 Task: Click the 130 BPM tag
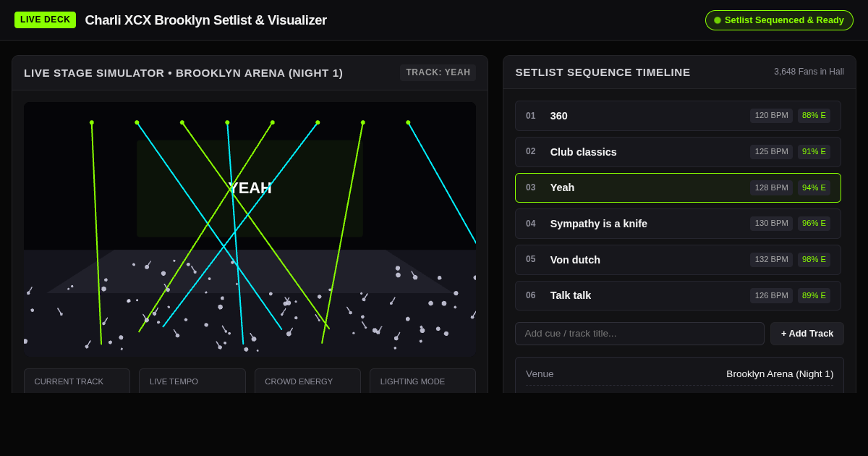pos(771,224)
